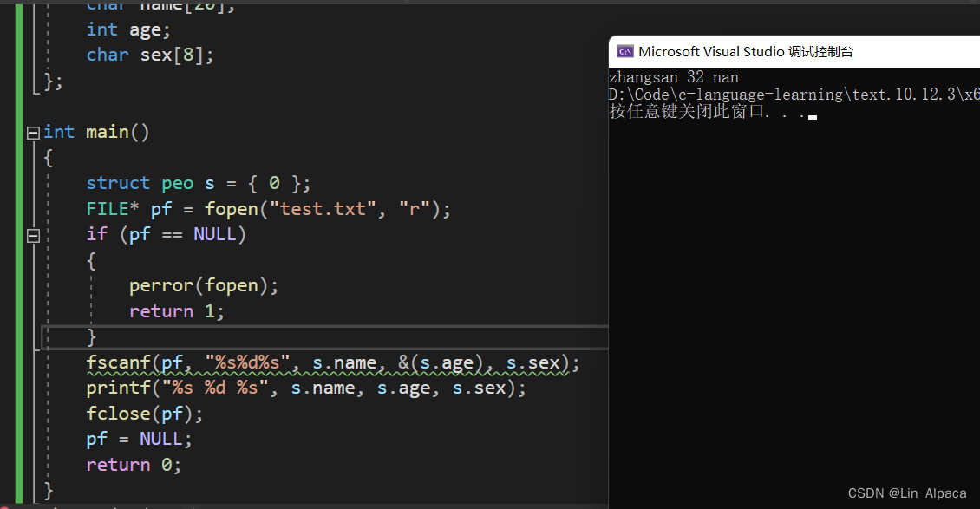Click the "%s%d%s" format string
The height and width of the screenshot is (509, 980).
click(x=247, y=362)
